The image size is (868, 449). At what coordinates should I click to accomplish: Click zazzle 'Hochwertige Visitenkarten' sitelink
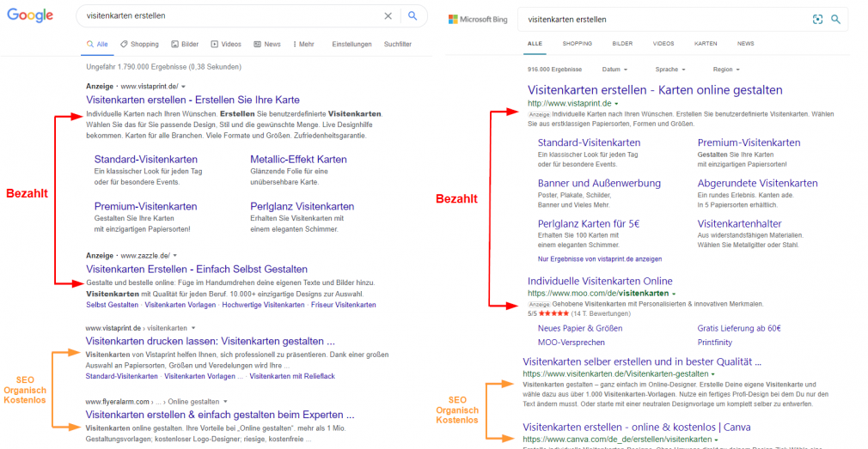(264, 305)
